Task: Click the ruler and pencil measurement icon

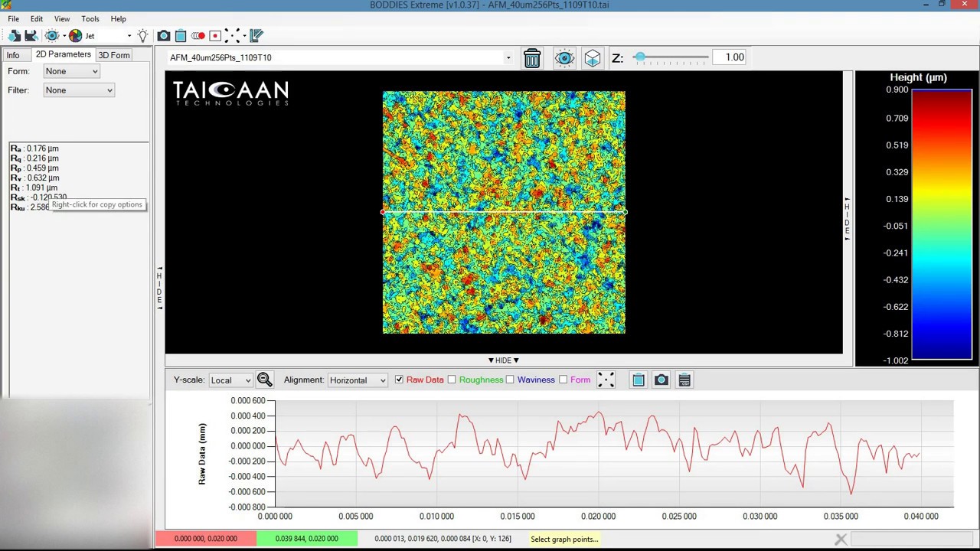Action: pos(256,36)
